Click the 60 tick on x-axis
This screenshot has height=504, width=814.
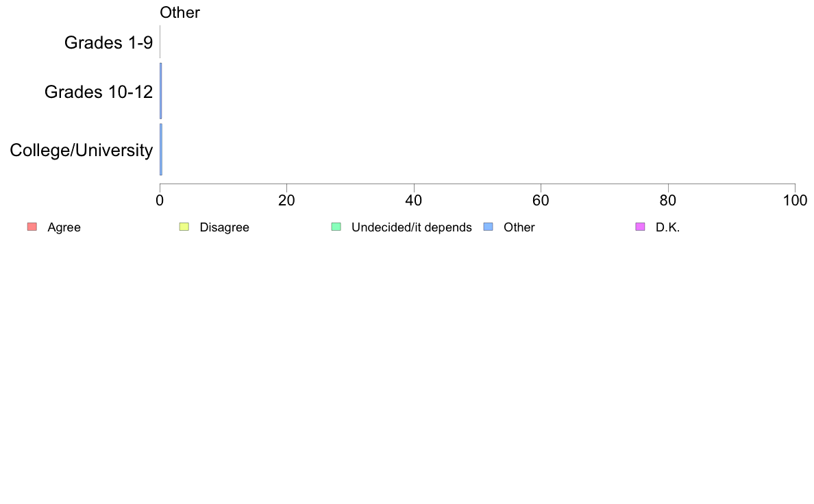541,201
